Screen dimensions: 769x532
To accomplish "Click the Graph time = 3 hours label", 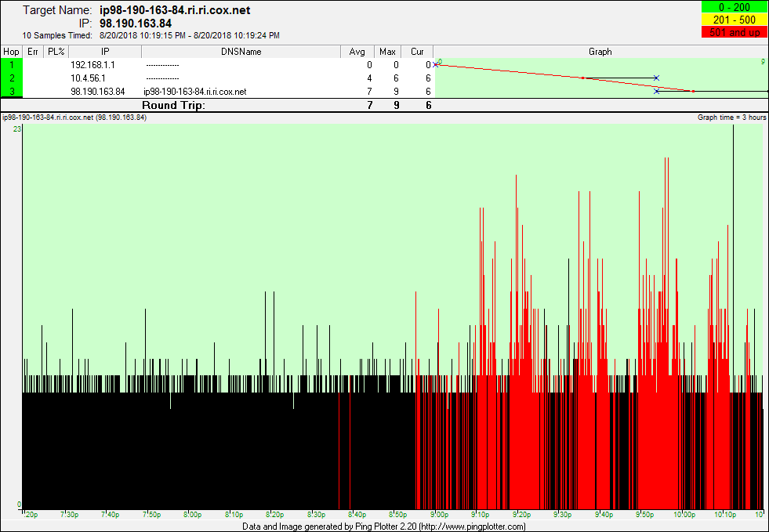I will 731,118.
